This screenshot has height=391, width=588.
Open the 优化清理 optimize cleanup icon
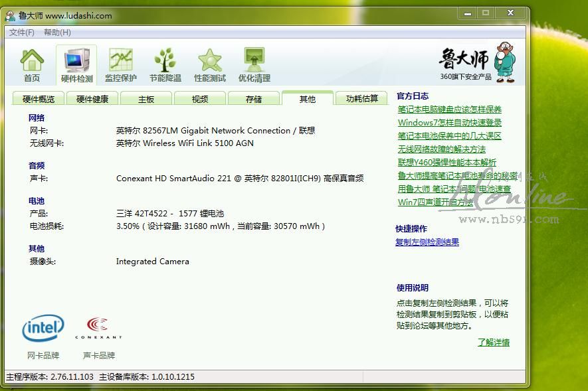[x=254, y=65]
